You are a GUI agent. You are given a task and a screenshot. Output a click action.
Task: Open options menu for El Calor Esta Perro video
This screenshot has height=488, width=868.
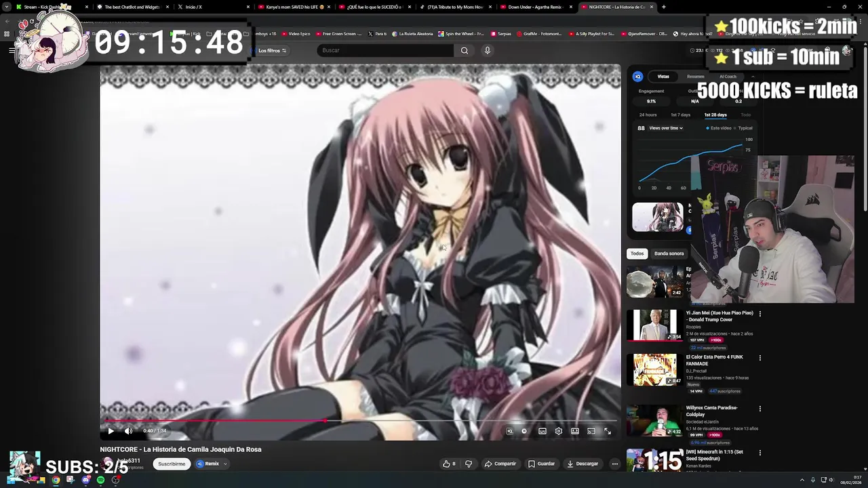759,358
